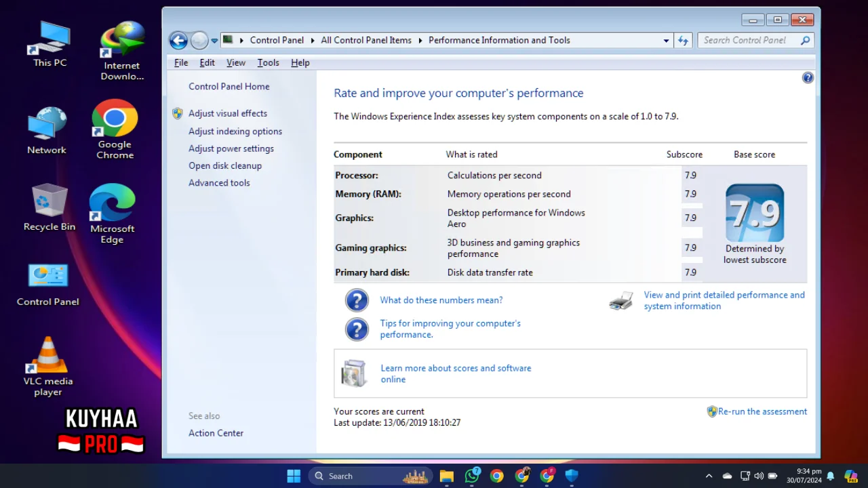Screen dimensions: 868x488
Task: Click 'Control Panel' breadcrumb in address bar
Action: coord(277,40)
